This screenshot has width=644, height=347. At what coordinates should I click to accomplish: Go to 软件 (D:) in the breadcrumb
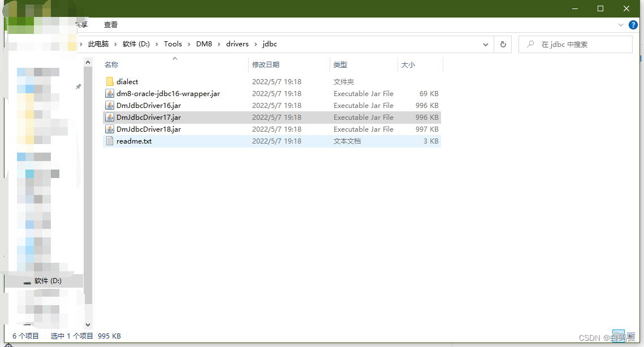[x=136, y=44]
